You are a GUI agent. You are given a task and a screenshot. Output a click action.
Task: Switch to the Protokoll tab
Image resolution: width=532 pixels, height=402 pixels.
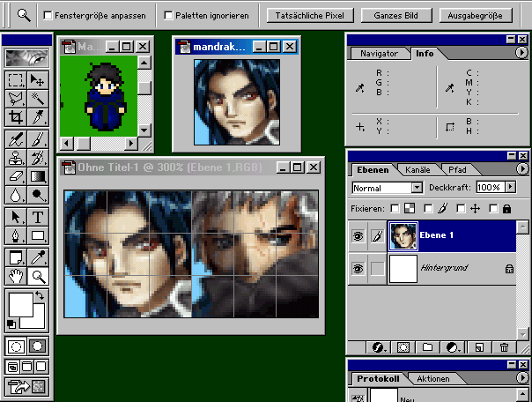pyautogui.click(x=378, y=379)
